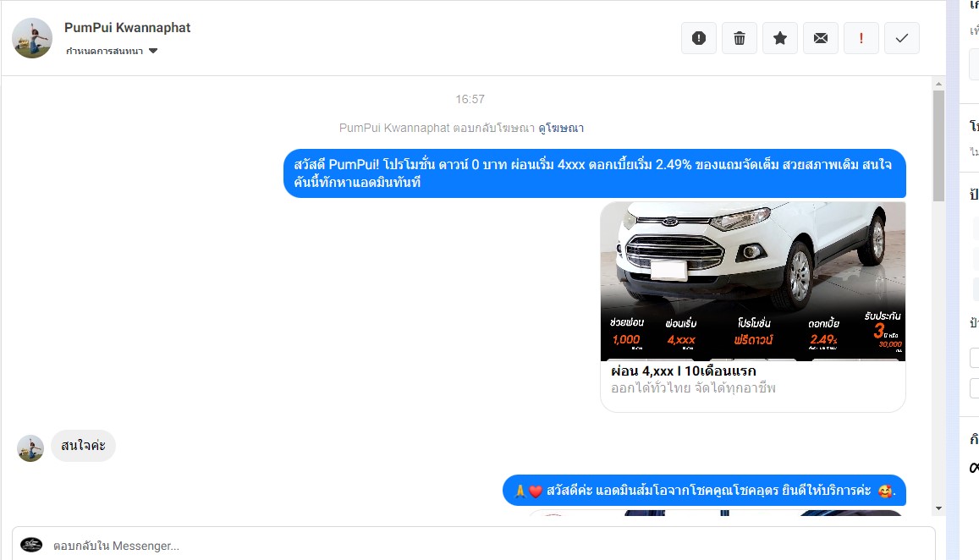Click the chat scrollbar thumb
Screen dimensions: 979x560
click(x=938, y=145)
